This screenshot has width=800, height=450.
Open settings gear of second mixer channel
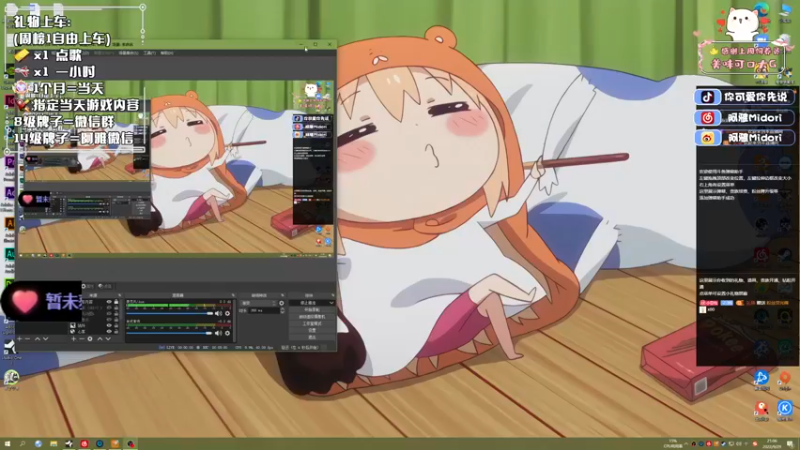tap(228, 333)
